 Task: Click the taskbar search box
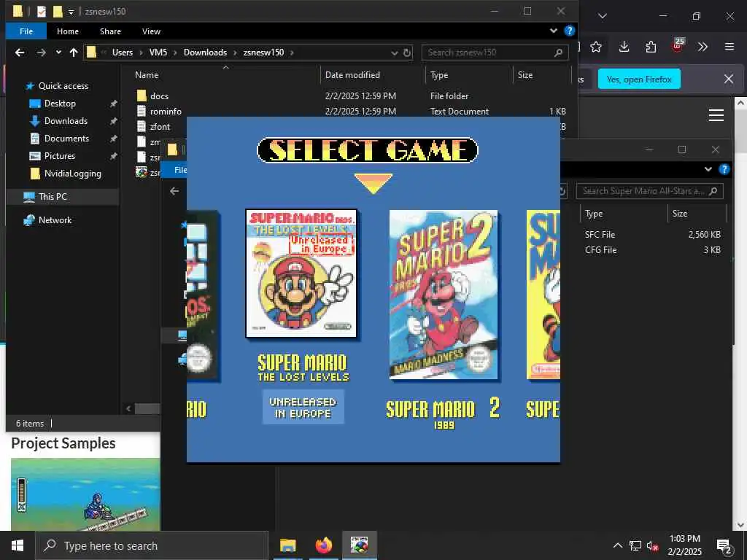(x=152, y=545)
